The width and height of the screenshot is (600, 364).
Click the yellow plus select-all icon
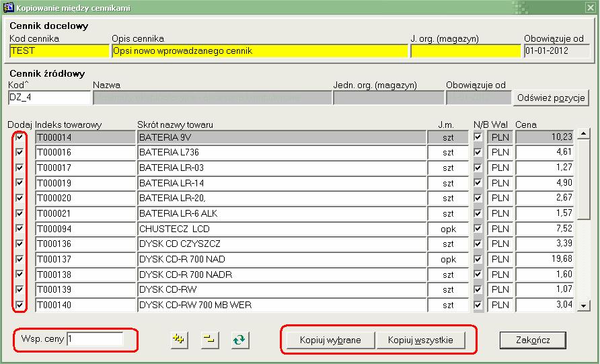[x=179, y=340]
